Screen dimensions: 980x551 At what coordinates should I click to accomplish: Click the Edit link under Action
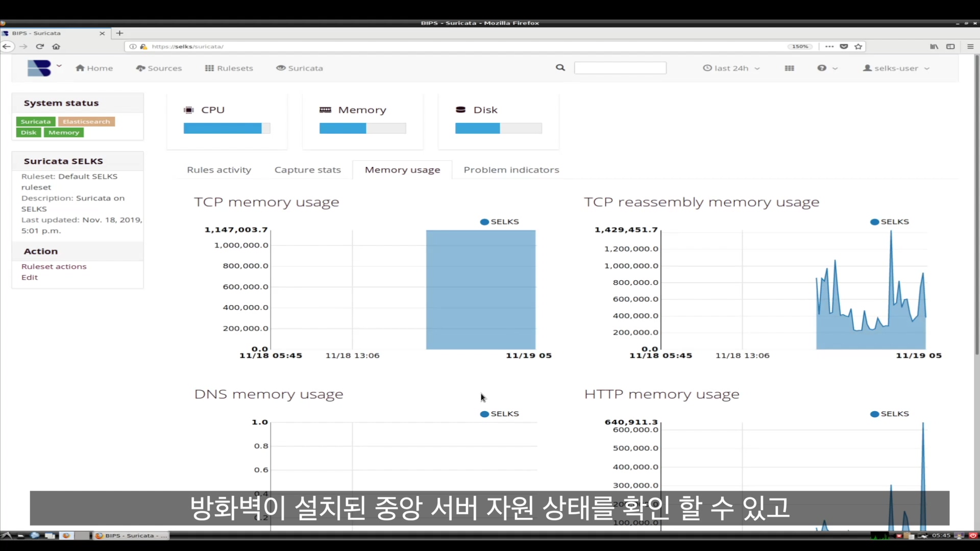click(30, 278)
